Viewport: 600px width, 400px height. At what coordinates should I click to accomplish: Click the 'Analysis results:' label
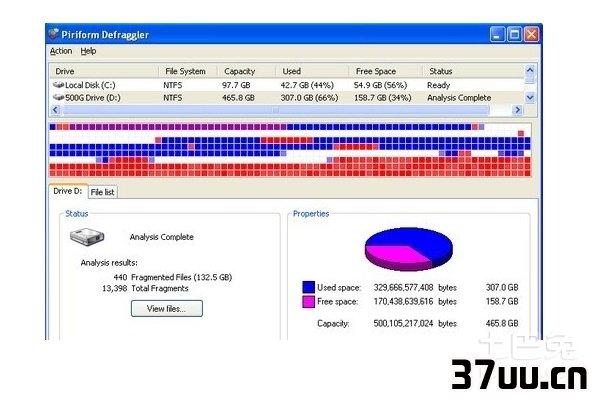pos(109,263)
